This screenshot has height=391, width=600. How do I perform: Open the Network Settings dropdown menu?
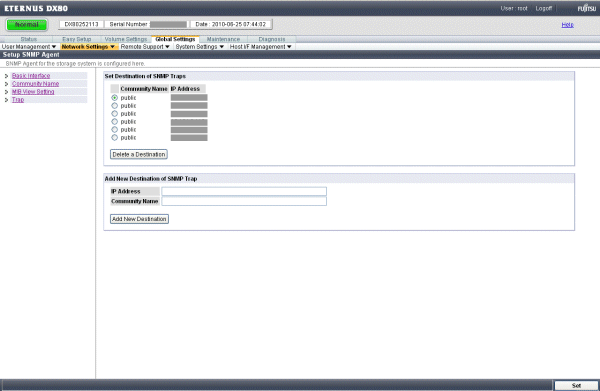click(88, 47)
